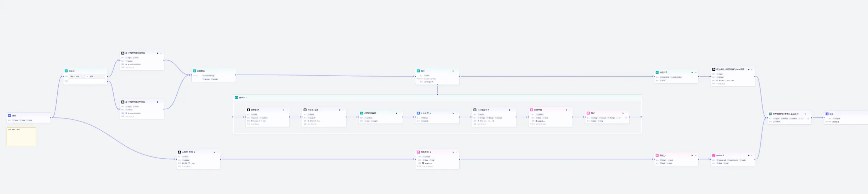This screenshot has height=194, width=868.
Task: Click the 基于主题生成养生文案 node icon
Action: pos(123,102)
